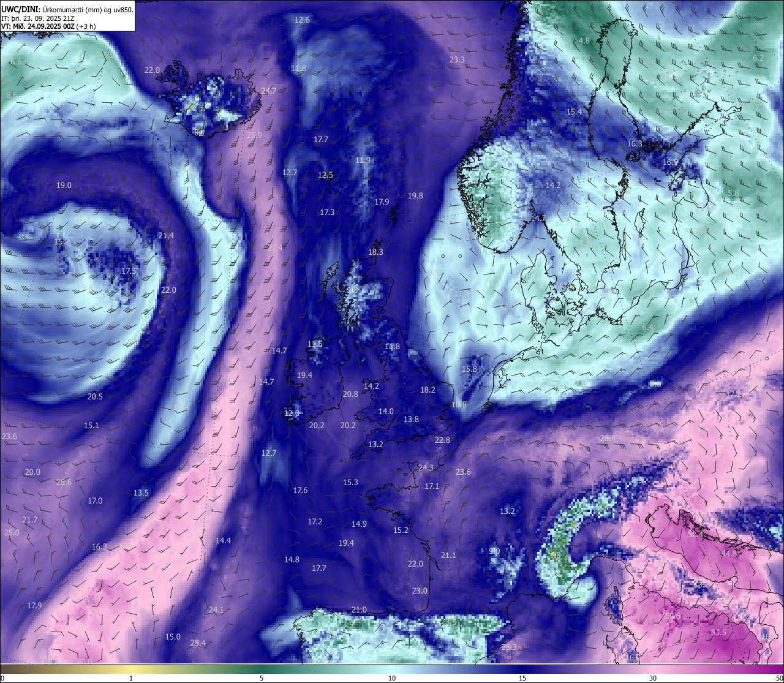Click the 5.8 value at right edge
This screenshot has height=683, width=784.
[x=733, y=193]
